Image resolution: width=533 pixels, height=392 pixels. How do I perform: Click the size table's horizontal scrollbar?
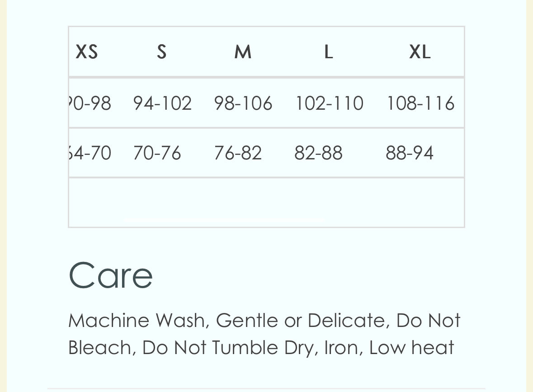pyautogui.click(x=224, y=220)
